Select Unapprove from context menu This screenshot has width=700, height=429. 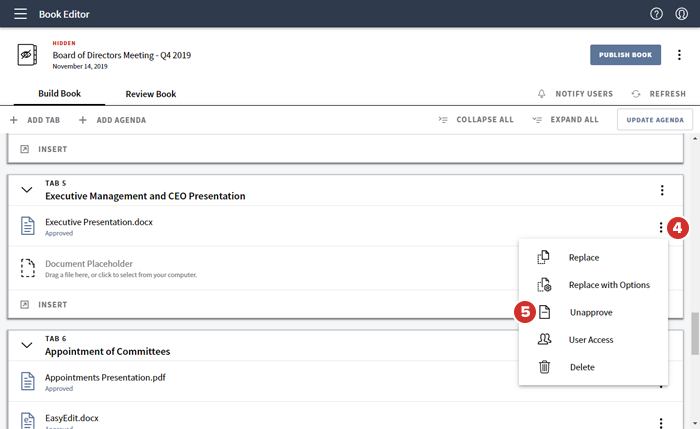pyautogui.click(x=590, y=312)
